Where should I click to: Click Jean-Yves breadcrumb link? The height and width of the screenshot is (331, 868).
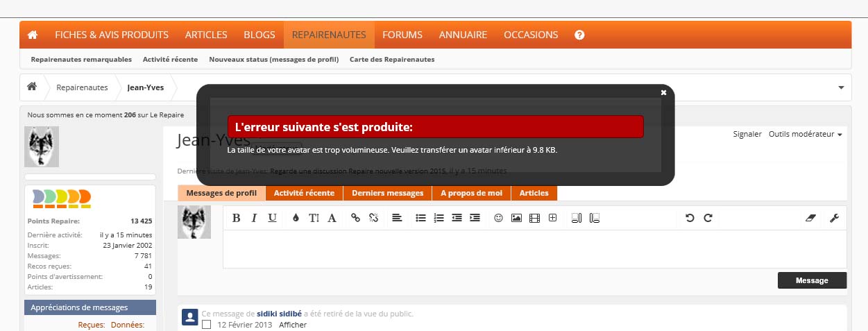click(x=146, y=87)
